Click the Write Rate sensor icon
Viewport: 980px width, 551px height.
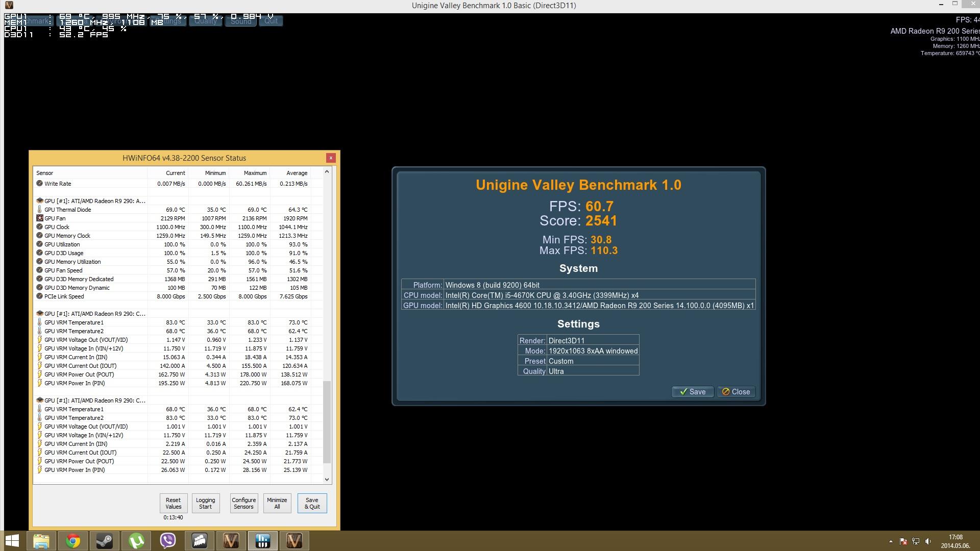point(39,184)
